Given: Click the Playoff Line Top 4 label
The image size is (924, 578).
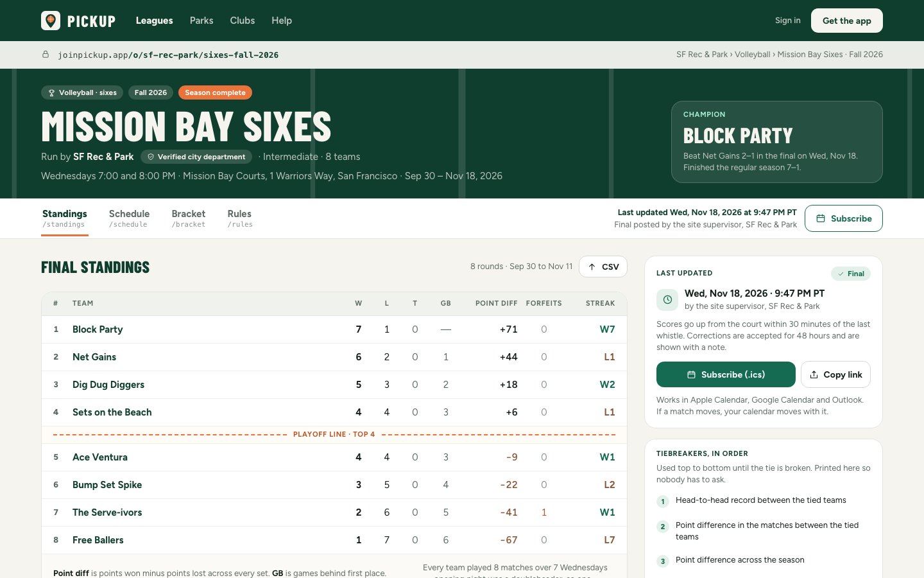Looking at the screenshot, I should (334, 435).
